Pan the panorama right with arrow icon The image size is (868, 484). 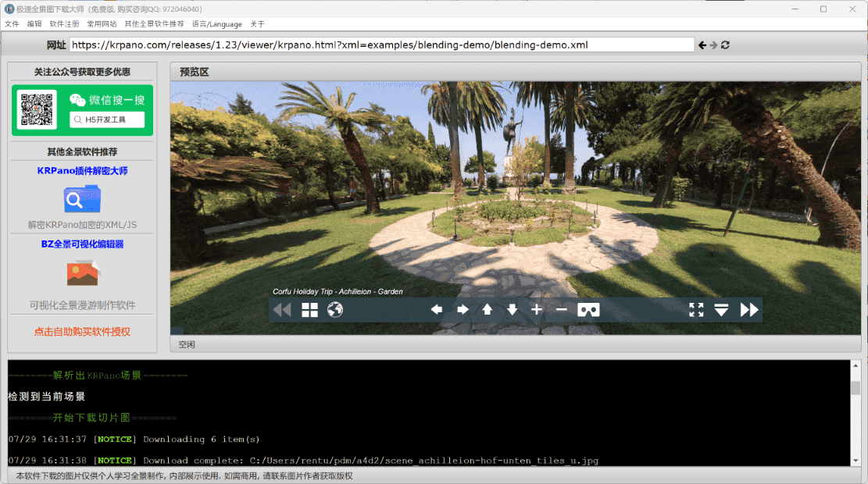coord(463,310)
